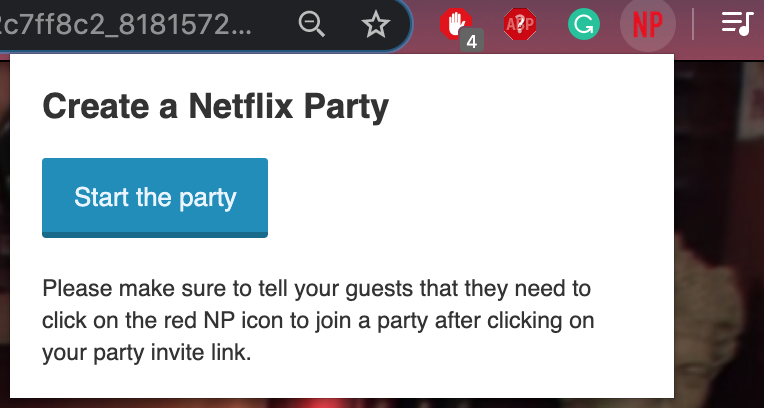Click the blocked count badge showing 4
This screenshot has height=408, width=764.
[x=471, y=42]
